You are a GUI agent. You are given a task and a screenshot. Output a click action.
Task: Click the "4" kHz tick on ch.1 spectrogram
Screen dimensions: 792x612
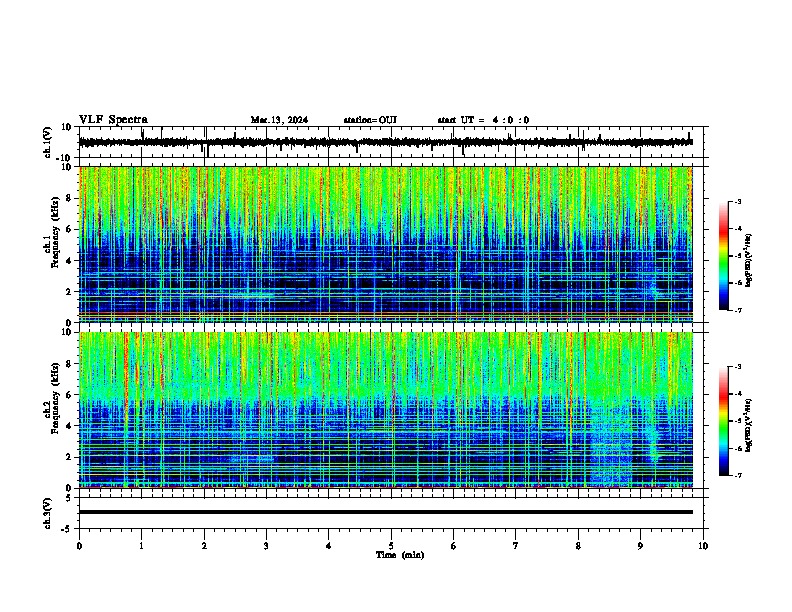pyautogui.click(x=69, y=261)
